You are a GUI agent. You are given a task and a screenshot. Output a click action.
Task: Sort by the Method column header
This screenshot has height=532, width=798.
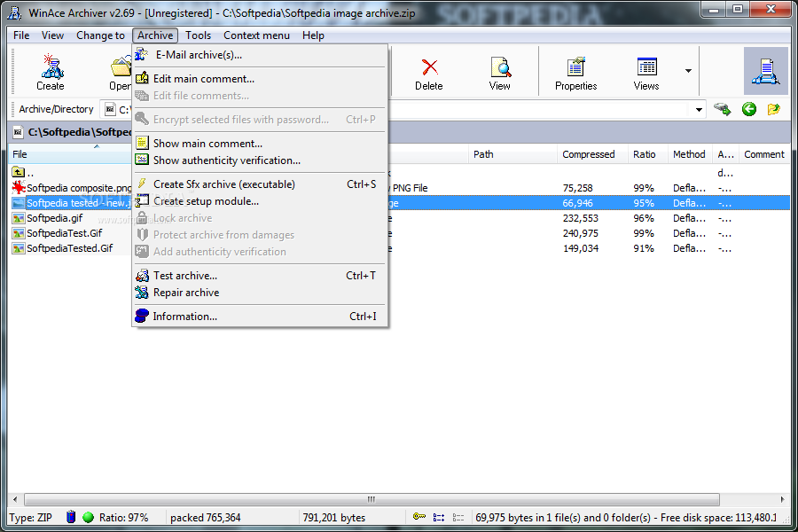pyautogui.click(x=690, y=154)
